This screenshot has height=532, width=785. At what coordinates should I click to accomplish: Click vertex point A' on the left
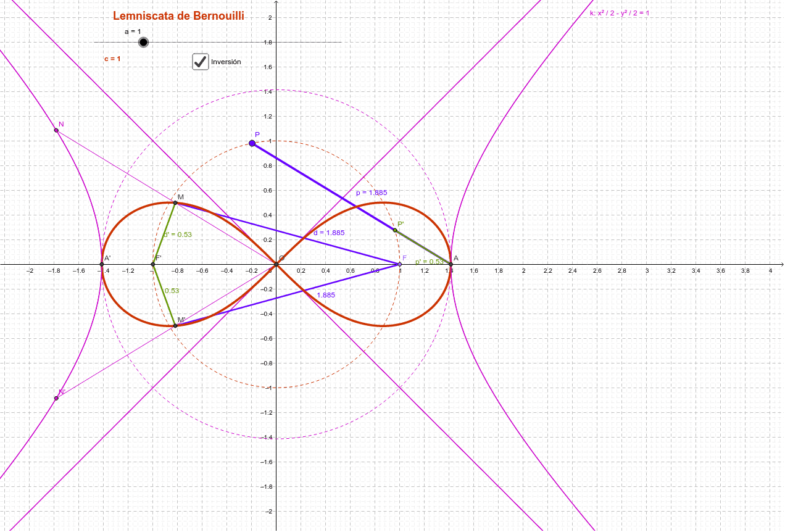point(102,264)
